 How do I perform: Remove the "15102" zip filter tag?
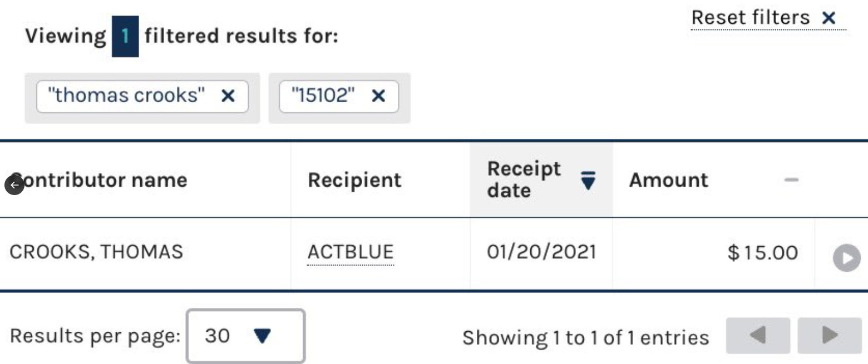[x=378, y=96]
